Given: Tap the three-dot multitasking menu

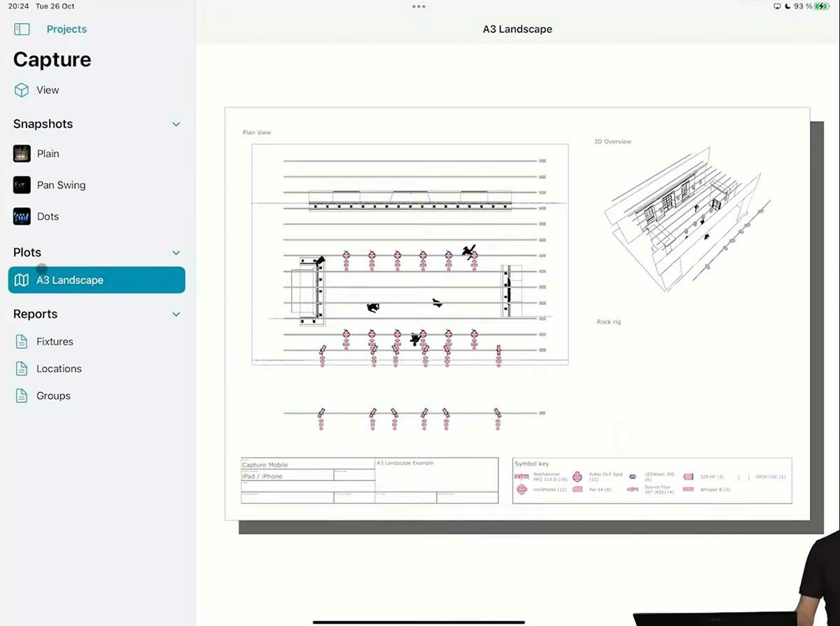Looking at the screenshot, I should click(419, 6).
